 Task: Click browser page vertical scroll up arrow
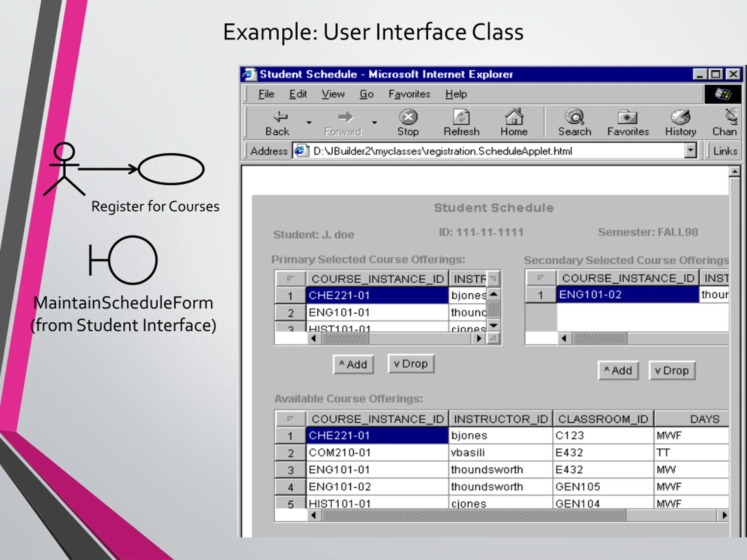point(735,172)
